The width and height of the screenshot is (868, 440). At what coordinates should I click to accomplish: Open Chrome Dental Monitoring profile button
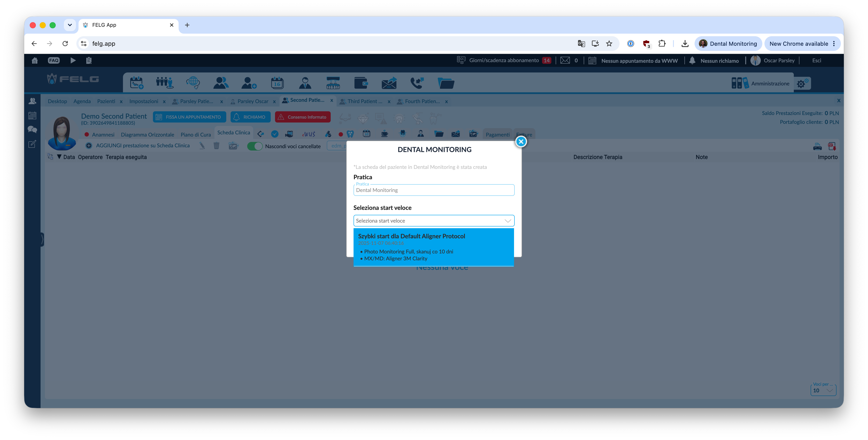728,44
